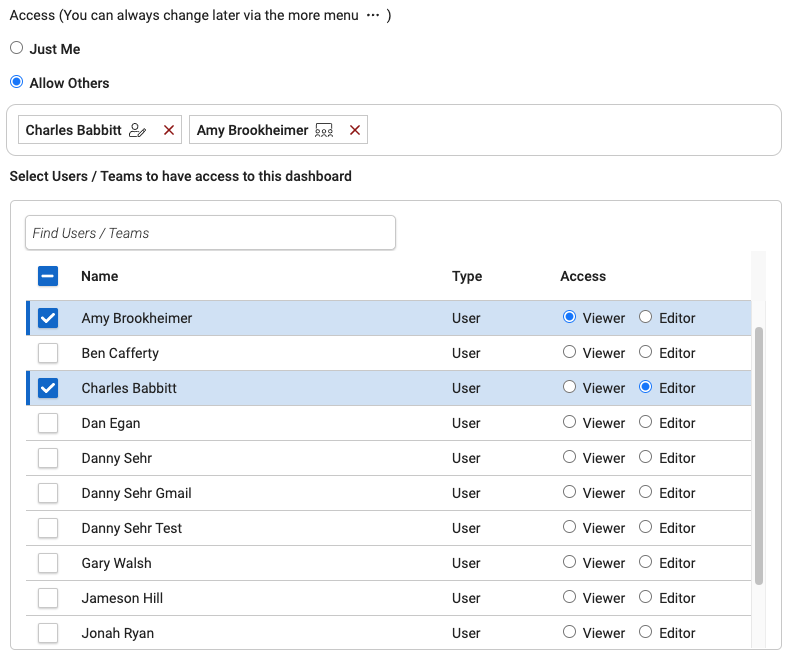
Task: Set Ben Cafferty as Viewer
Action: 569,352
